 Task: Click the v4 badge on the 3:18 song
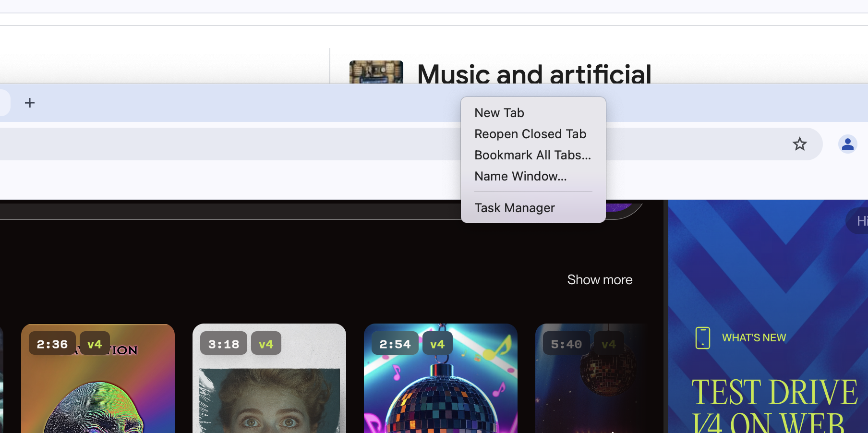pyautogui.click(x=266, y=344)
